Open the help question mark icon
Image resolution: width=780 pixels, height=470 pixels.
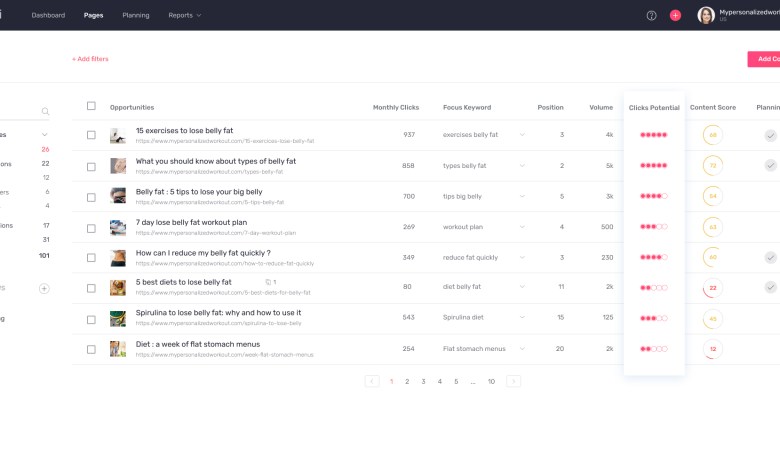click(x=651, y=15)
